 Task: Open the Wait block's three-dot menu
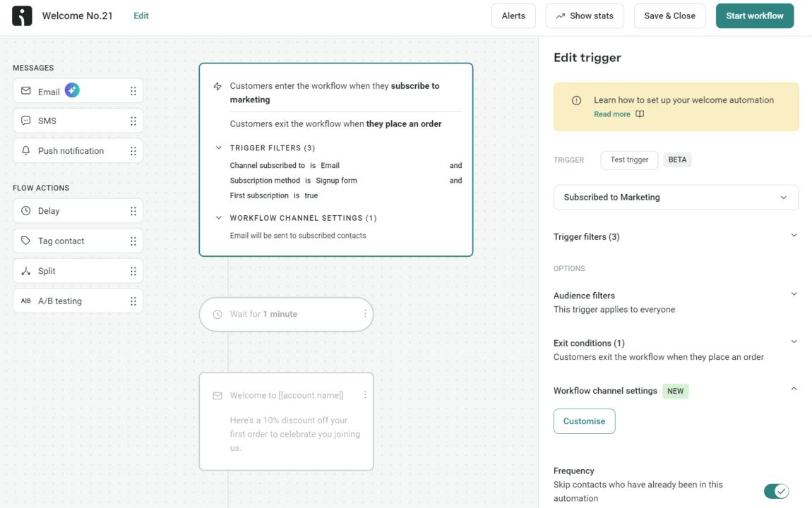pyautogui.click(x=365, y=314)
